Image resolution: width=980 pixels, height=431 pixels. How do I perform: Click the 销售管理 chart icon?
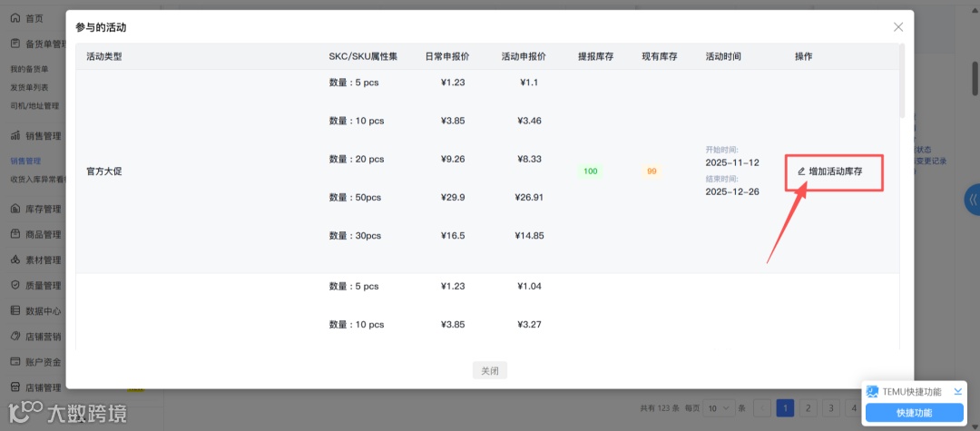point(15,135)
